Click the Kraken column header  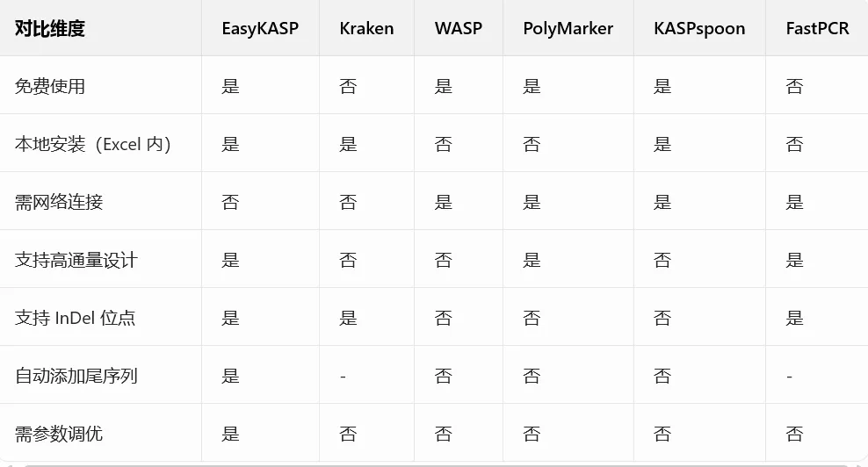click(366, 28)
